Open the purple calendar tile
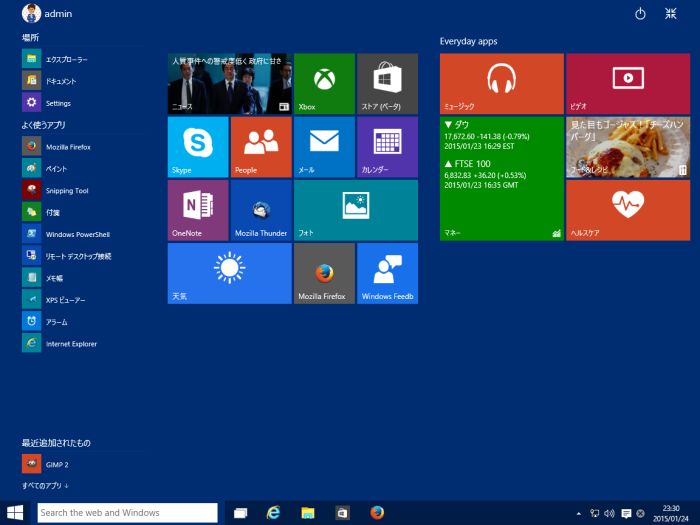700x525 pixels. tap(387, 146)
